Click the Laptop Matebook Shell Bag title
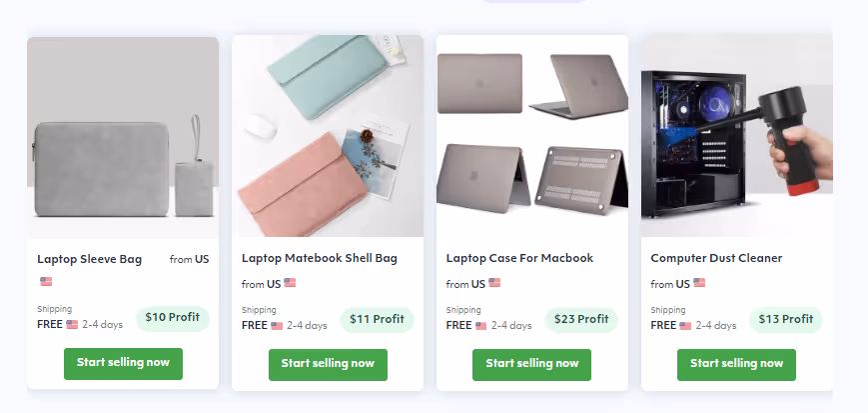868x413 pixels. coord(320,258)
